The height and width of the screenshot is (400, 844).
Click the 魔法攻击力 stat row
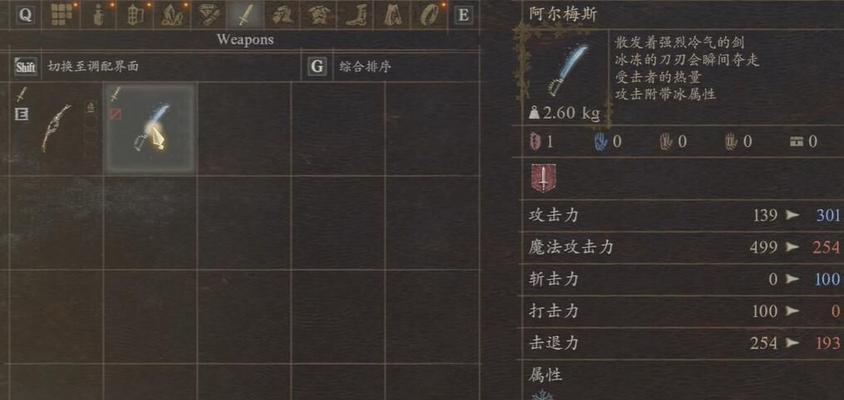(x=684, y=247)
